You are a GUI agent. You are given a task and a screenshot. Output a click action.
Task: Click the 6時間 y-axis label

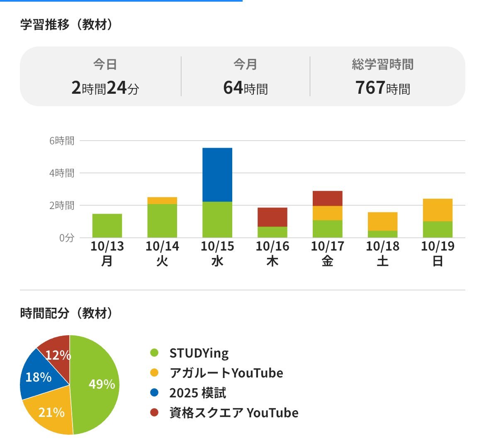(62, 141)
